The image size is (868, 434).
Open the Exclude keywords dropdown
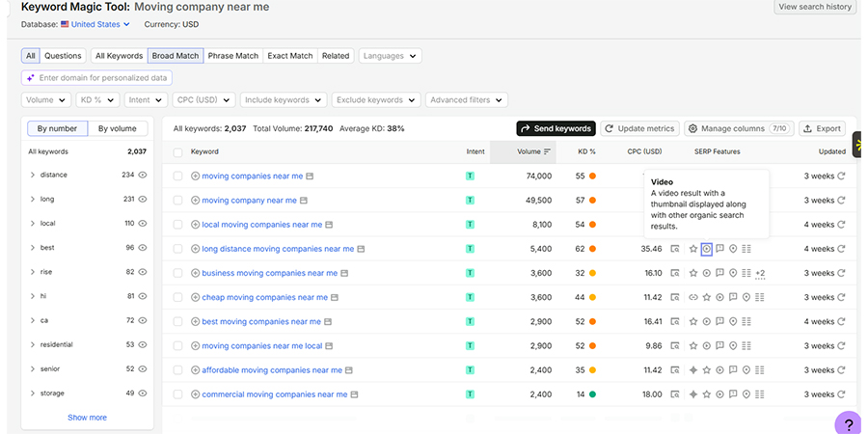pyautogui.click(x=376, y=100)
